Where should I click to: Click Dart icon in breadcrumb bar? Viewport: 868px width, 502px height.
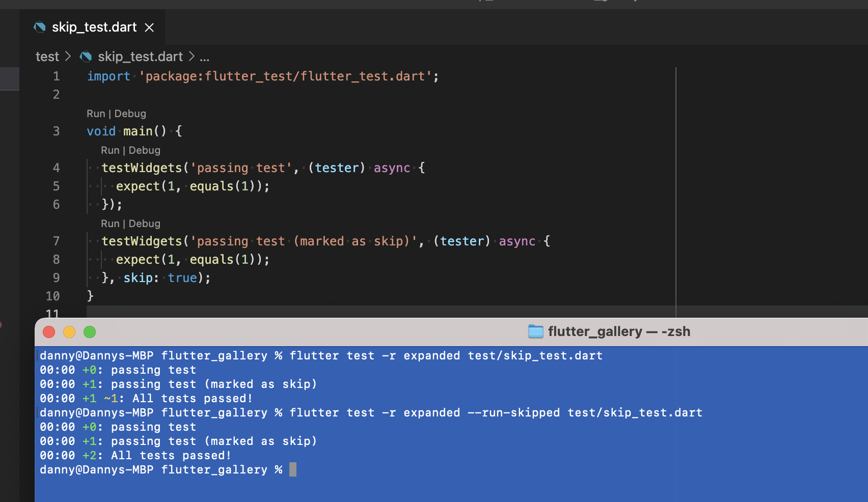(x=86, y=57)
